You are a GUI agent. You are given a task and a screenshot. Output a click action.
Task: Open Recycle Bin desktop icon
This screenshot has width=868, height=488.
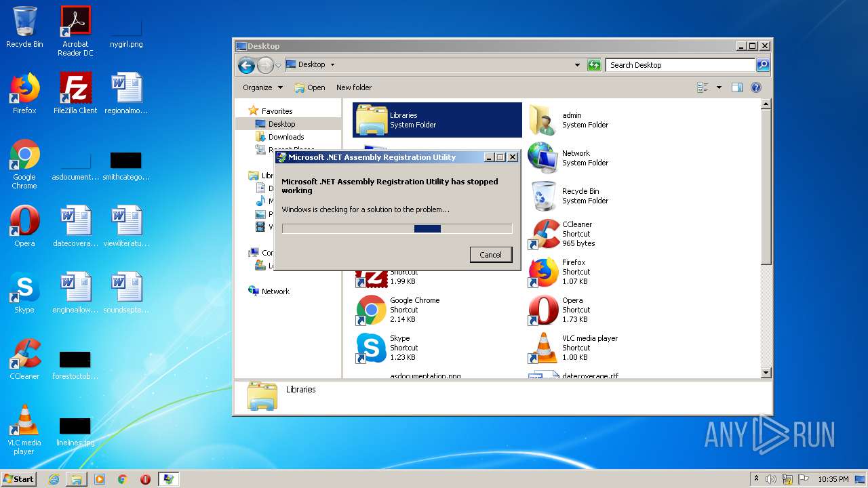click(24, 27)
